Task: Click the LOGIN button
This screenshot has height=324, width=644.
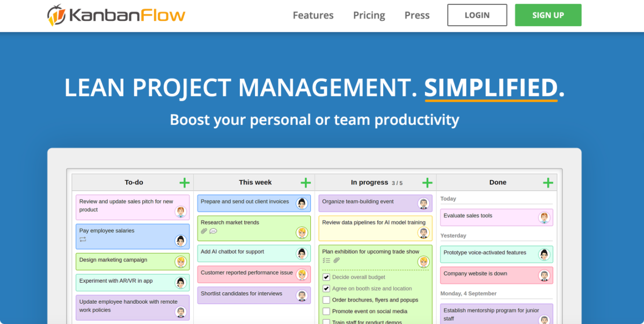Action: pos(477,15)
